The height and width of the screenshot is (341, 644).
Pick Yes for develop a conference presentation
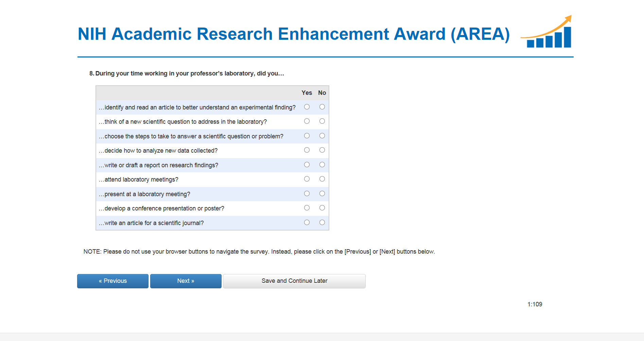307,208
